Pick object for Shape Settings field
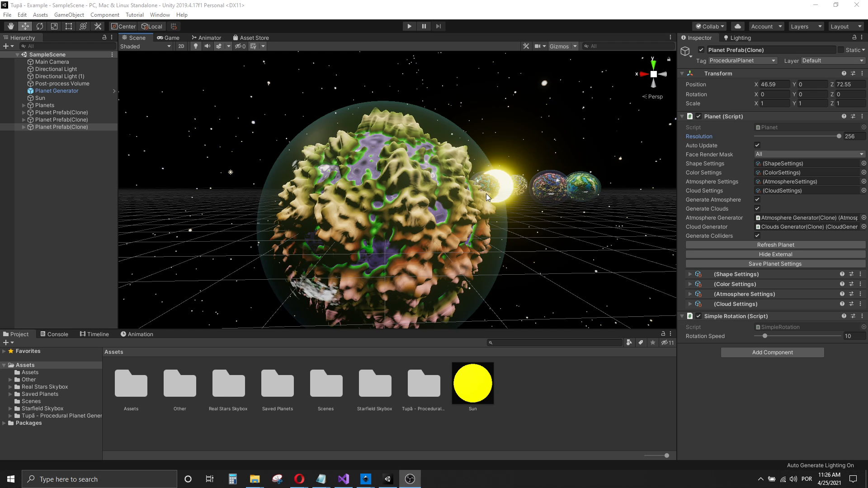The width and height of the screenshot is (868, 488). (863, 163)
